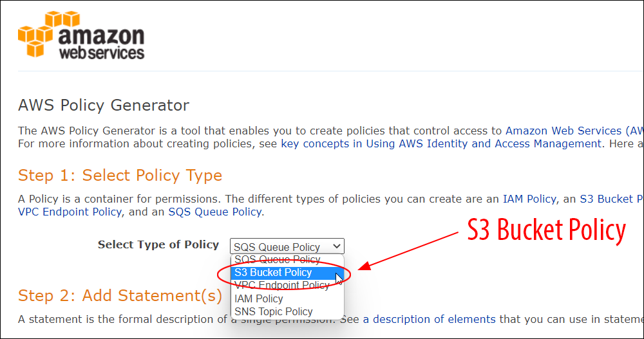Open the Amazon Web Services link
This screenshot has height=339, width=644.
click(x=574, y=131)
